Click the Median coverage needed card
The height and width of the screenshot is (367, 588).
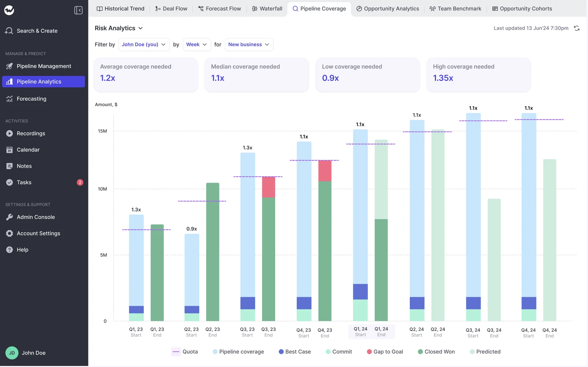pyautogui.click(x=257, y=75)
